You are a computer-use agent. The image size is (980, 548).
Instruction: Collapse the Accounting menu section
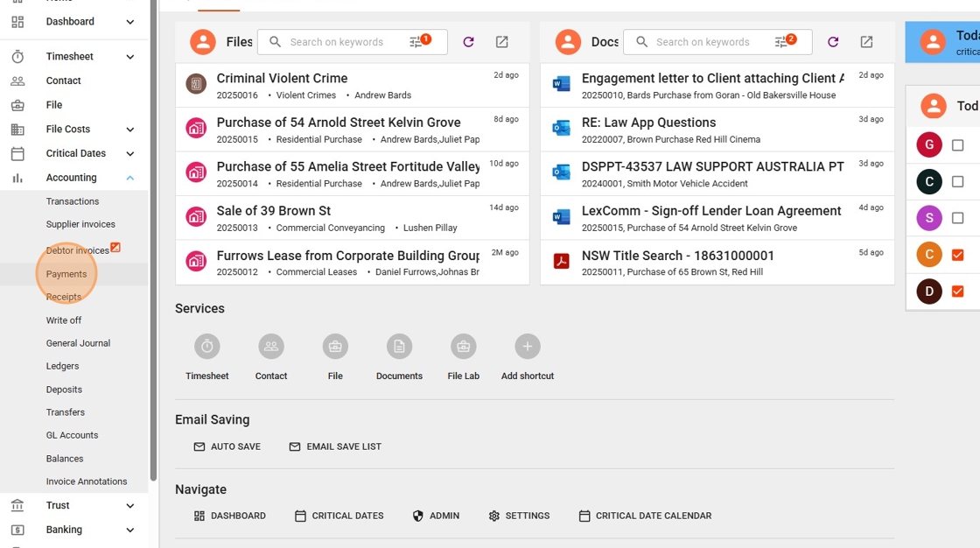point(130,178)
